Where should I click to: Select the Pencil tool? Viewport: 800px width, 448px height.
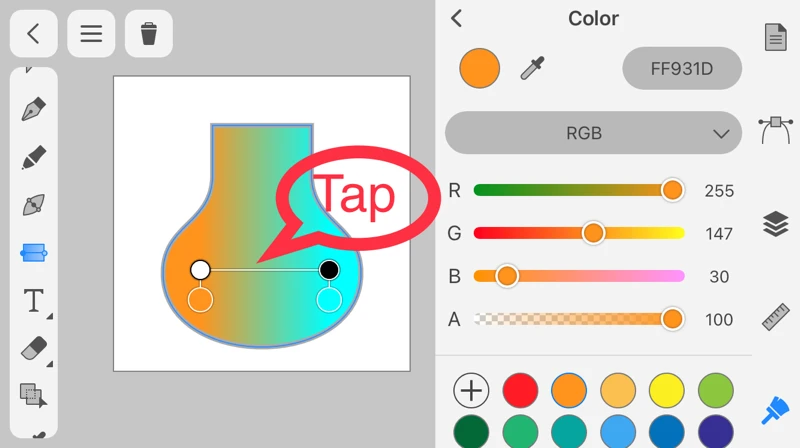34,157
